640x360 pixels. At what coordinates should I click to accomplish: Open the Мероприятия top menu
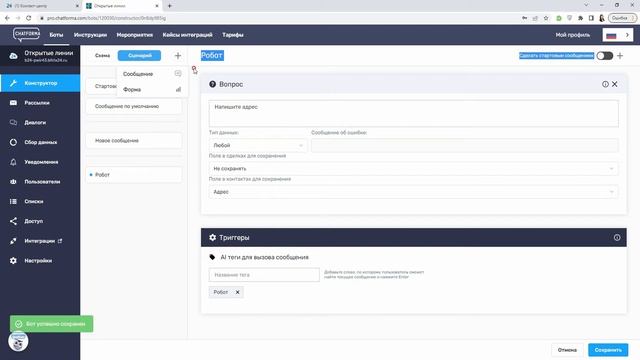coord(135,35)
